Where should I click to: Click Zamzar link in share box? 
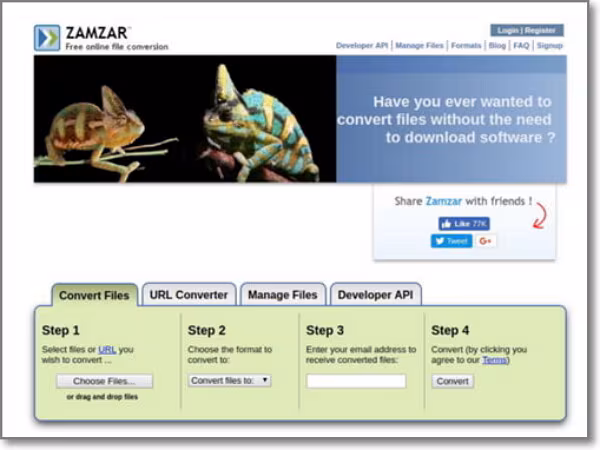[443, 201]
